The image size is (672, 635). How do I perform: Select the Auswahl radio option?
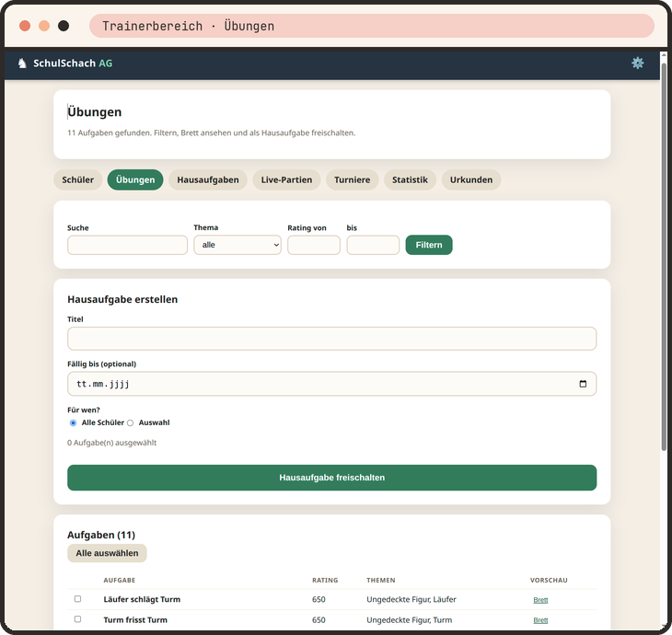coord(131,423)
